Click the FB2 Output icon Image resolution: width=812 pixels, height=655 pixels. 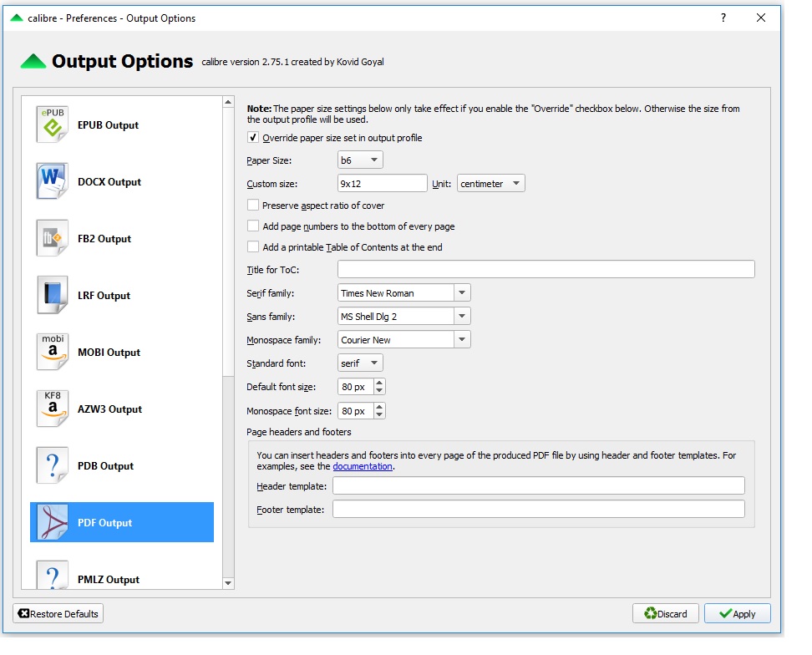53,238
